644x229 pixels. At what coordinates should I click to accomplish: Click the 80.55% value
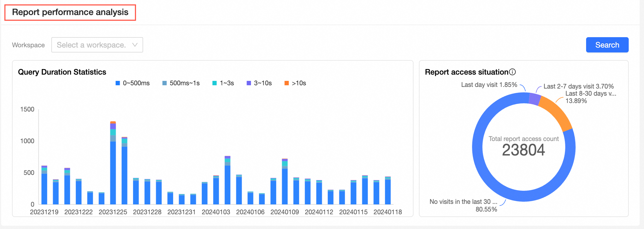pos(486,209)
